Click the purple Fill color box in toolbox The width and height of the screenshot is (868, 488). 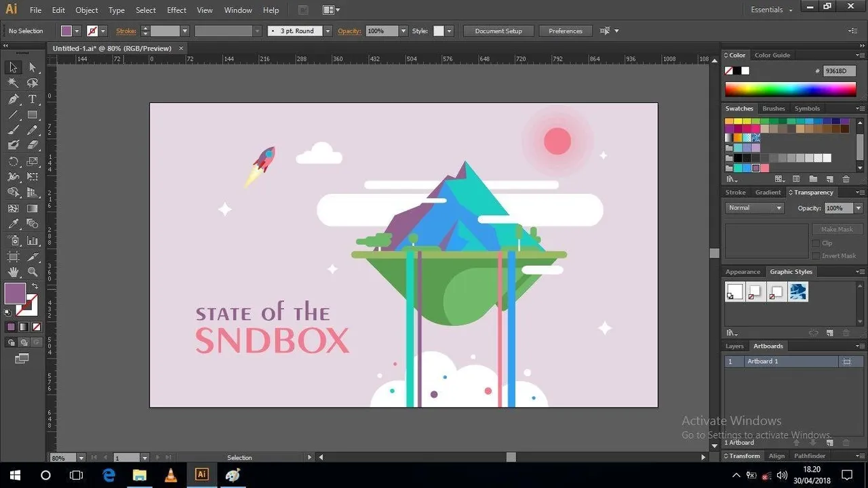click(15, 293)
